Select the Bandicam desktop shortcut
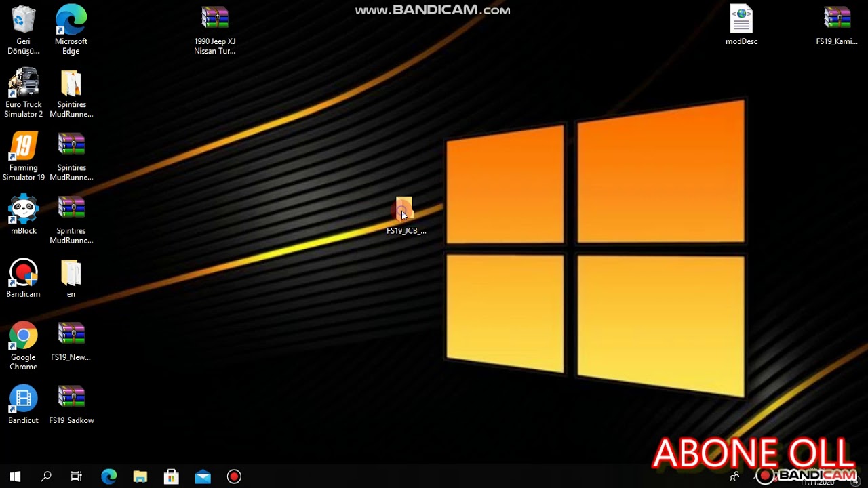 23,272
